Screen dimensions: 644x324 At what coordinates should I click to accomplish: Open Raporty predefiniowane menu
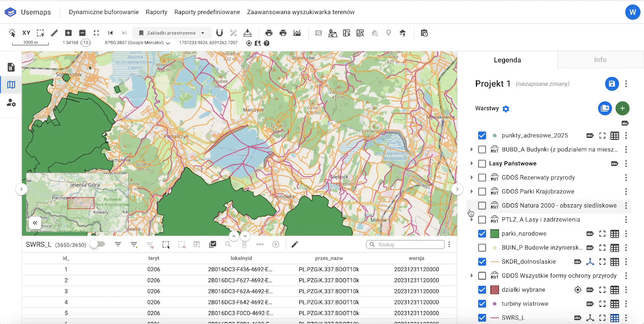207,12
